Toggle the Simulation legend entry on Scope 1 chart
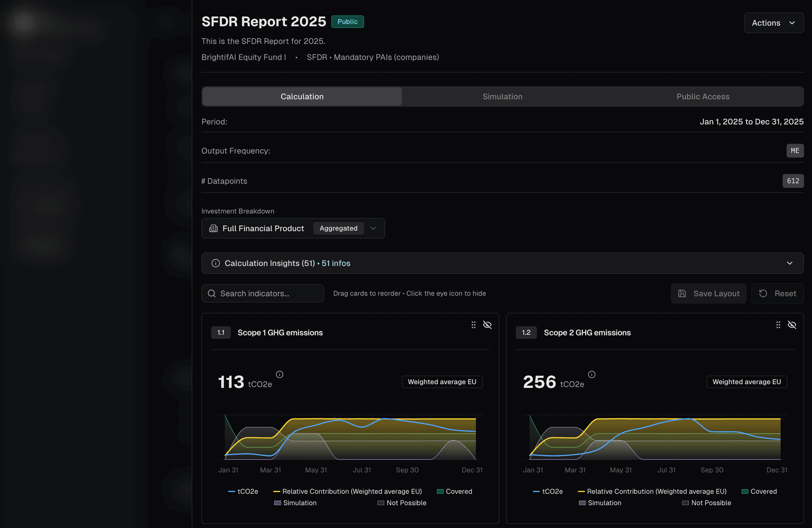The height and width of the screenshot is (528, 812). (295, 503)
